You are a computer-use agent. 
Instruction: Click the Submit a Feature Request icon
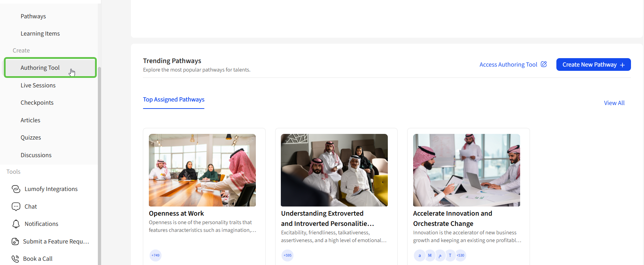click(x=15, y=241)
